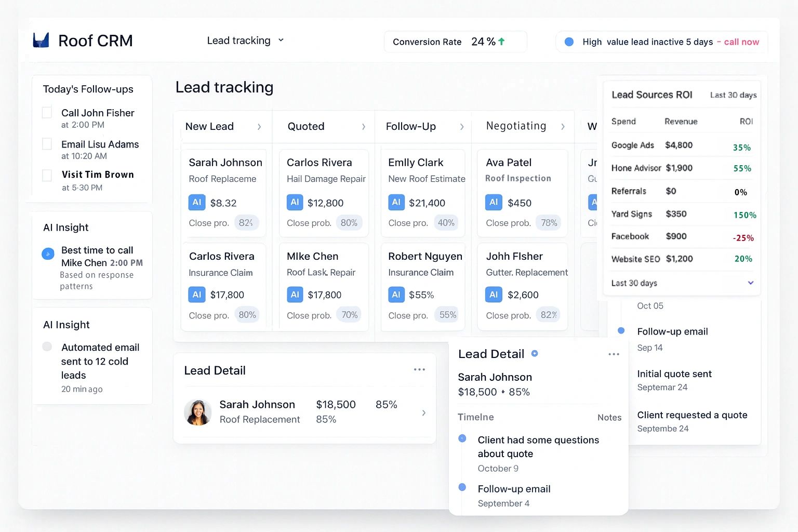The image size is (798, 532).
Task: Click the blue icon beside Best time to call
Action: [48, 254]
